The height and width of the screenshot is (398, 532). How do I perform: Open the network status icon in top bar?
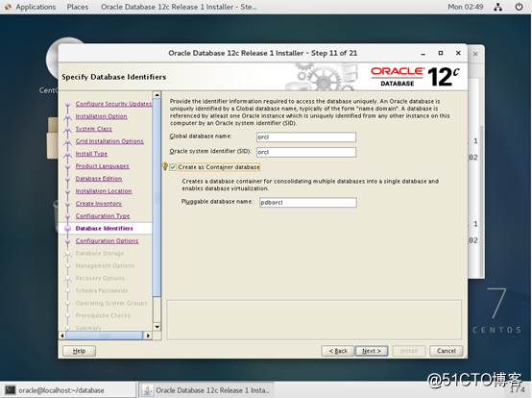point(497,7)
